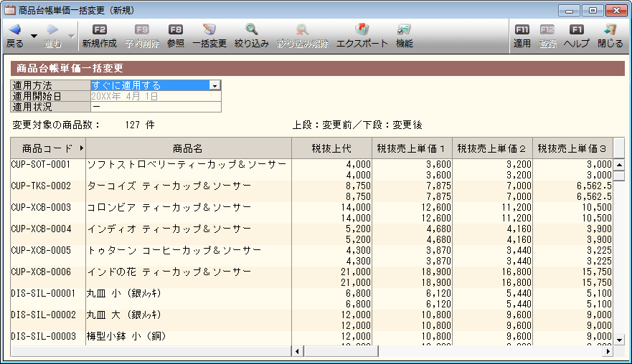Select product code CUP-XCB-0006
Image resolution: width=632 pixels, height=364 pixels.
click(x=41, y=272)
